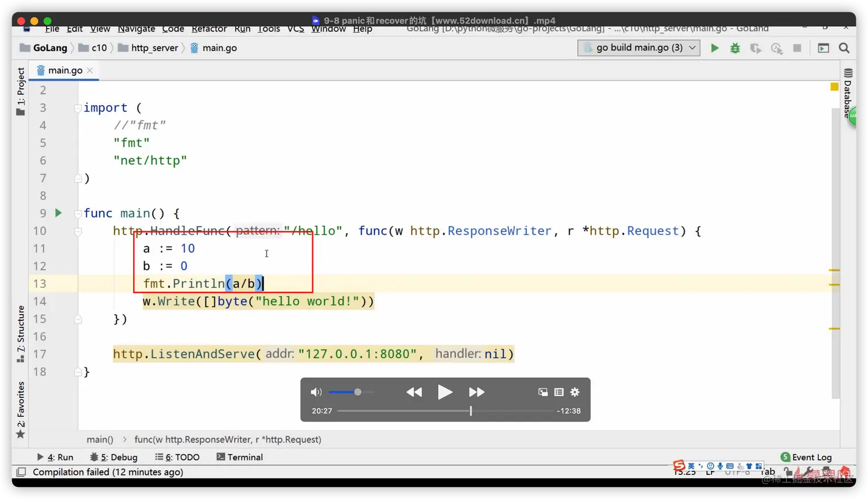Viewport: 868px width, 499px height.
Task: Click the grey Stop square icon
Action: [x=797, y=48]
